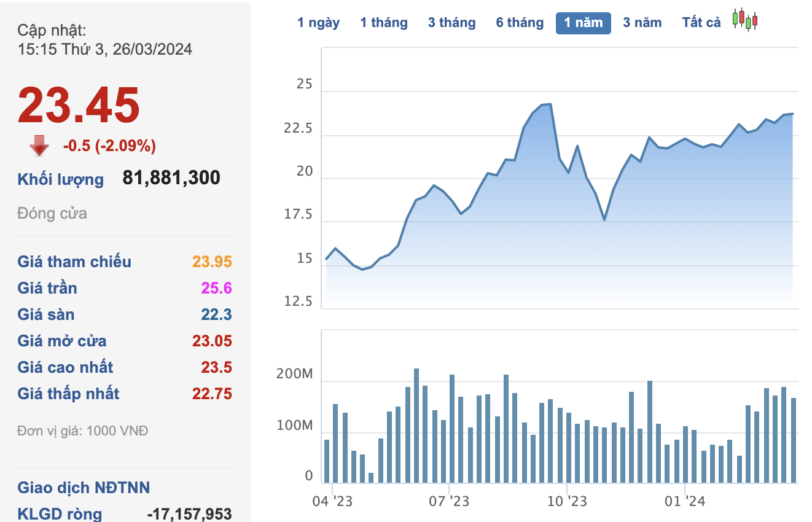
Task: Click the current price 23.45
Action: (x=79, y=105)
